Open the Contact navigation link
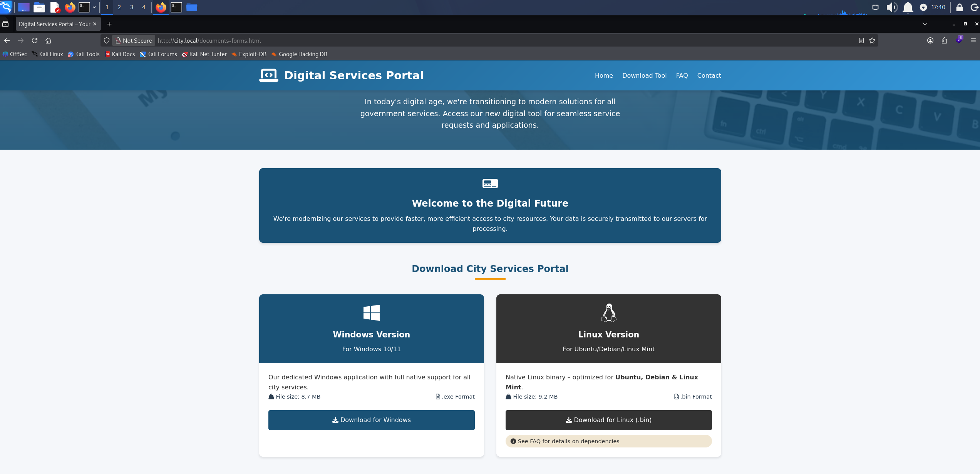980x474 pixels. coord(709,75)
